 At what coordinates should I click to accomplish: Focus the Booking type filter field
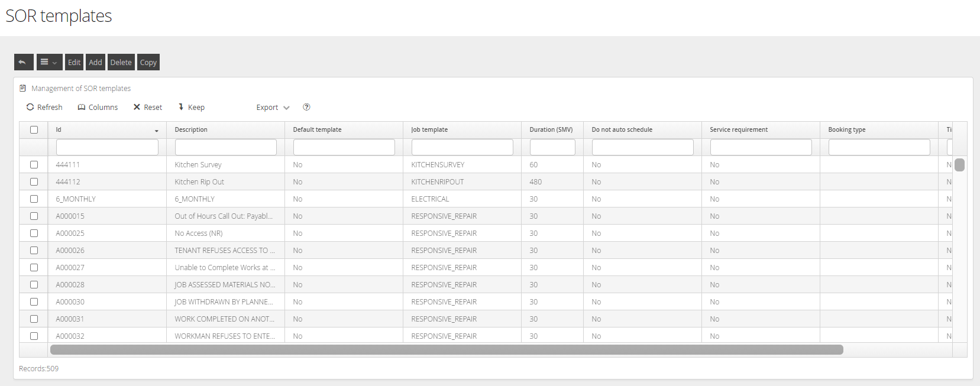[879, 147]
